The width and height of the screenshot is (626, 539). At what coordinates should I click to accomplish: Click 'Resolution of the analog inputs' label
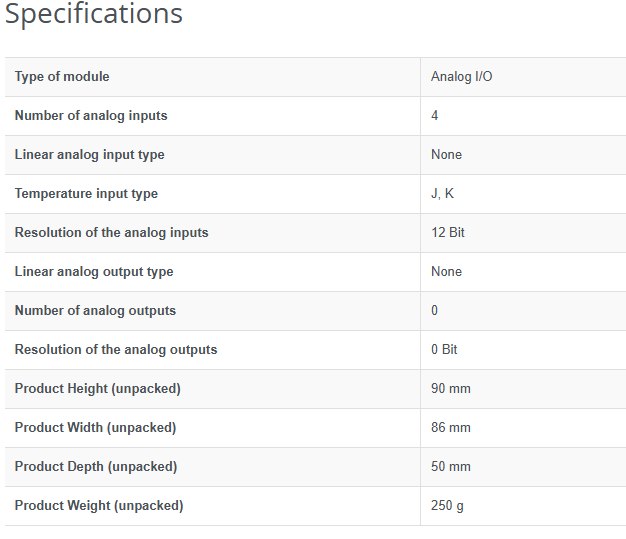(x=111, y=233)
